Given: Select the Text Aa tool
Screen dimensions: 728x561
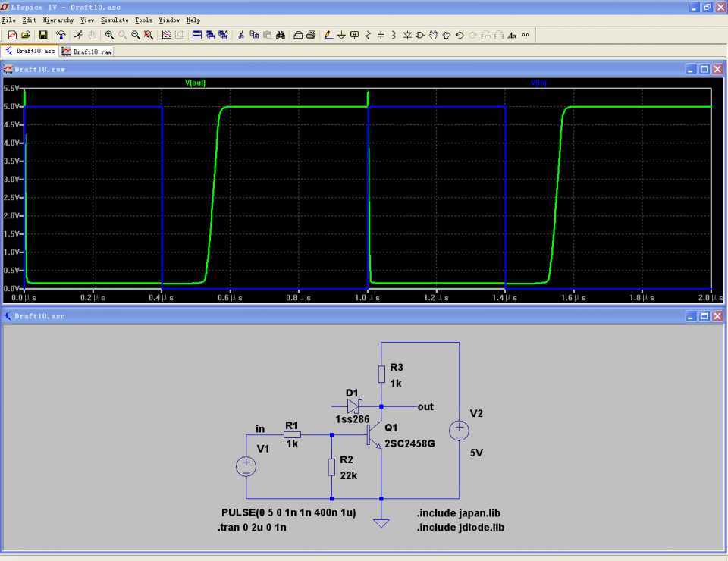Looking at the screenshot, I should coord(512,35).
